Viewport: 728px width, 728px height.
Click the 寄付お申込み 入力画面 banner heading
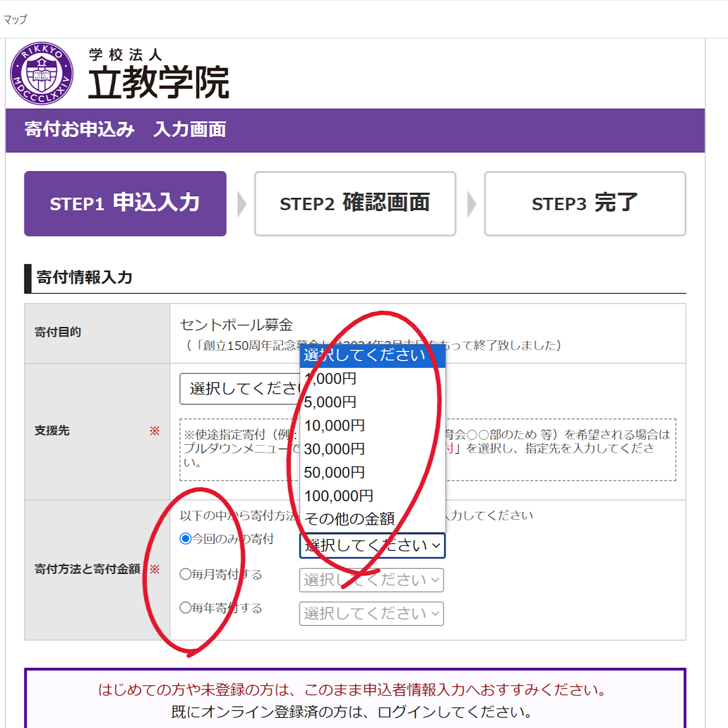pyautogui.click(x=125, y=130)
